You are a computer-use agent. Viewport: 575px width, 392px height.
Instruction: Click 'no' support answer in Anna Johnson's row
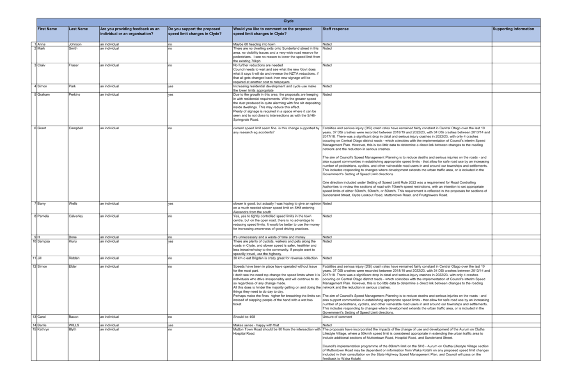(x=170, y=44)
